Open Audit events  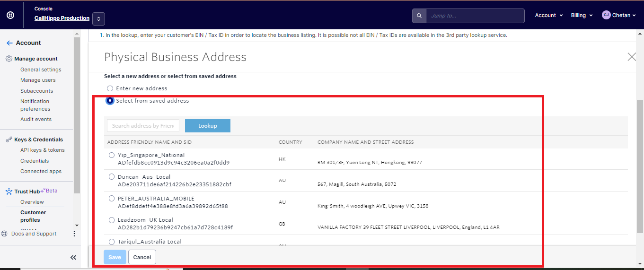(36, 119)
